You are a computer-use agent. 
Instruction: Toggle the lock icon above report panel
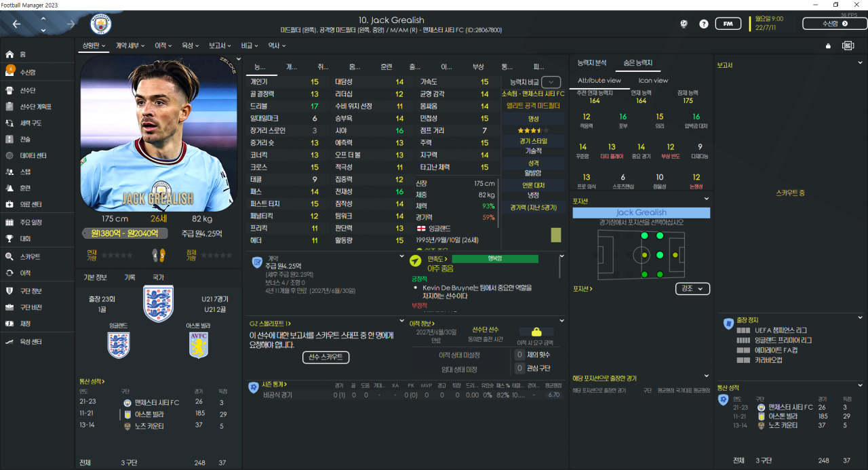[828, 46]
